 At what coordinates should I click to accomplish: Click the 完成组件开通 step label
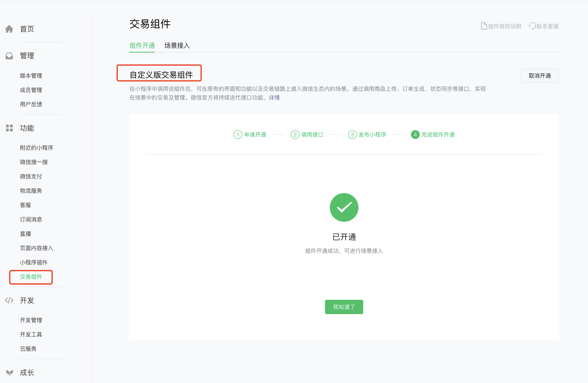click(438, 135)
